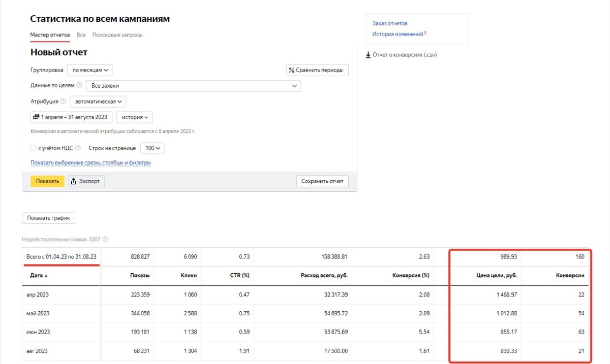Open the Группировка по месяцам dropdown

click(x=90, y=70)
